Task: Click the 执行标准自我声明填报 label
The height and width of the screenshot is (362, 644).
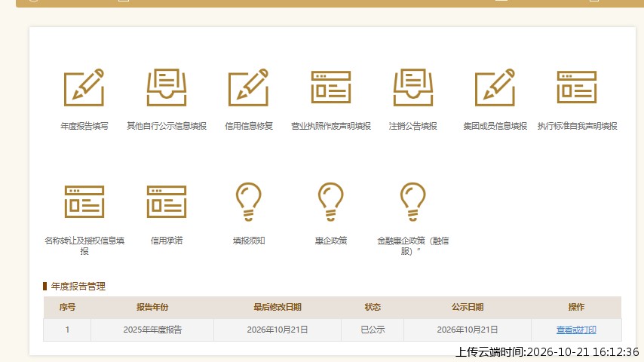Action: 577,126
